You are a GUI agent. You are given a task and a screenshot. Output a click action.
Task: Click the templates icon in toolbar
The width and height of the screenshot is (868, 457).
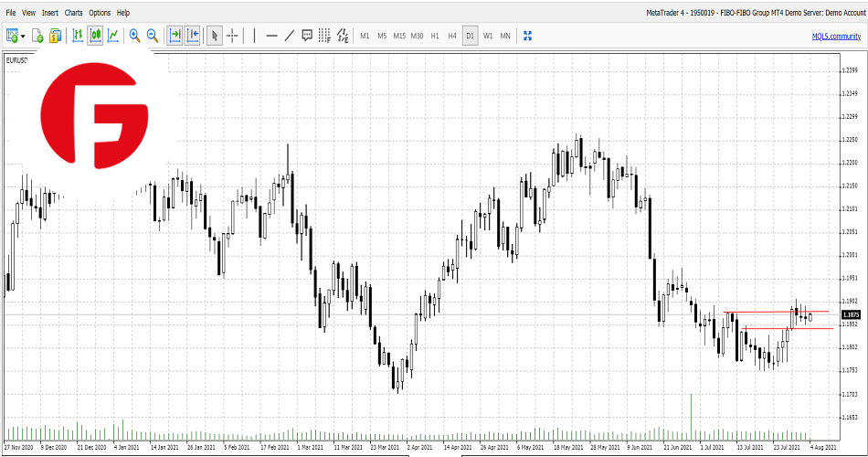click(56, 36)
